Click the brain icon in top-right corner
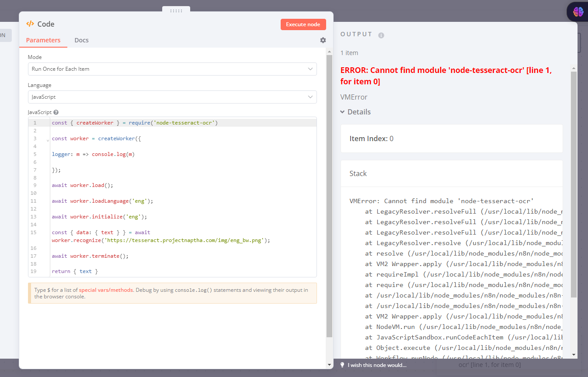The height and width of the screenshot is (377, 588). tap(578, 12)
